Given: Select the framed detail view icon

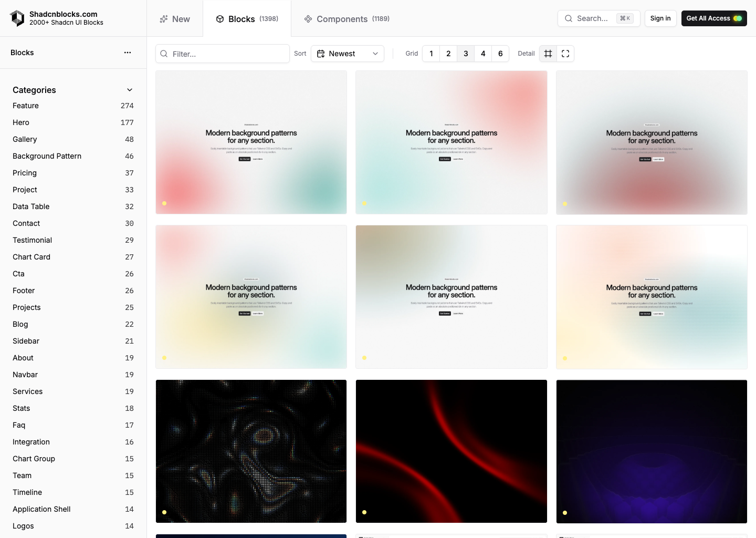Looking at the screenshot, I should click(x=548, y=54).
